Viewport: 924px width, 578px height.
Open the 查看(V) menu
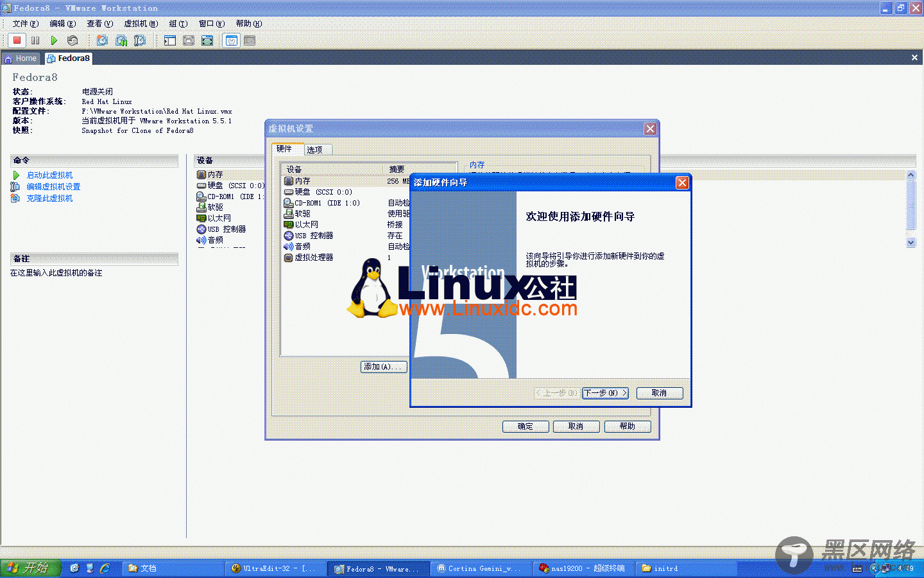pyautogui.click(x=99, y=24)
